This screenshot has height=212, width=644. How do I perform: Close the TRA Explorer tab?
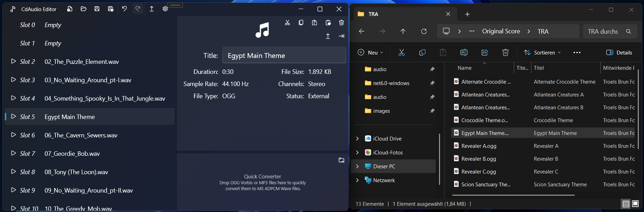pos(448,14)
